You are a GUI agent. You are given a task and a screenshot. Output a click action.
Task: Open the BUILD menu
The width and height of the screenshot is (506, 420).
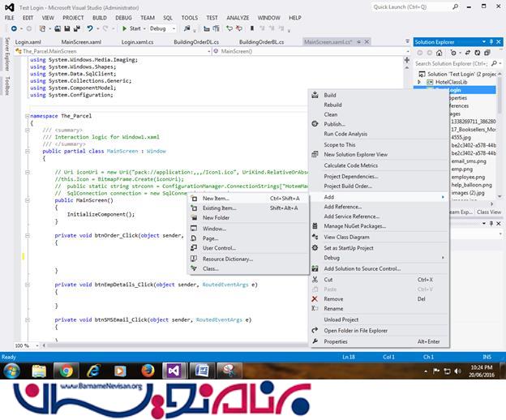(100, 18)
